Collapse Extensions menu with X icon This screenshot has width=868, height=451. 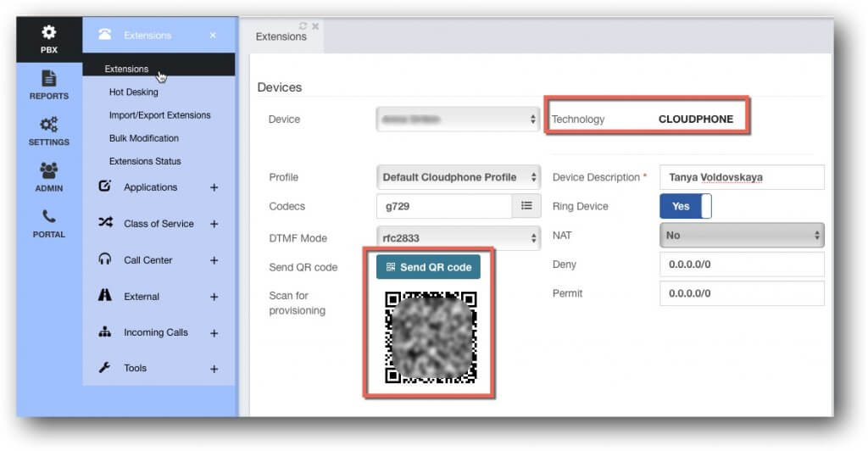[213, 36]
